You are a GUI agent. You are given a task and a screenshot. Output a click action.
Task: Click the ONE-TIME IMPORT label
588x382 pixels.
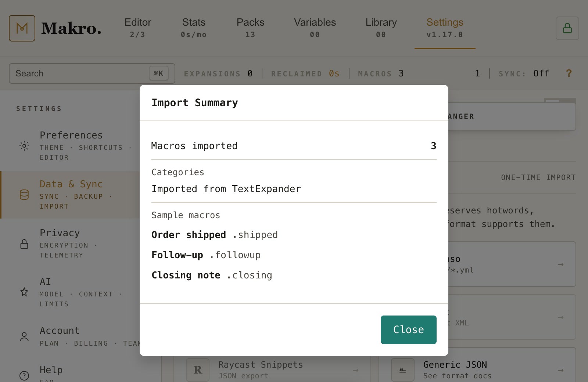pyautogui.click(x=538, y=177)
